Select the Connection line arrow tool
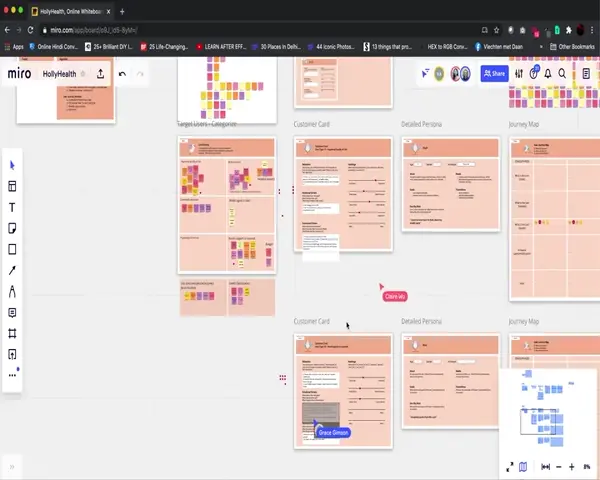Viewport: 600px width, 480px height. (x=12, y=271)
